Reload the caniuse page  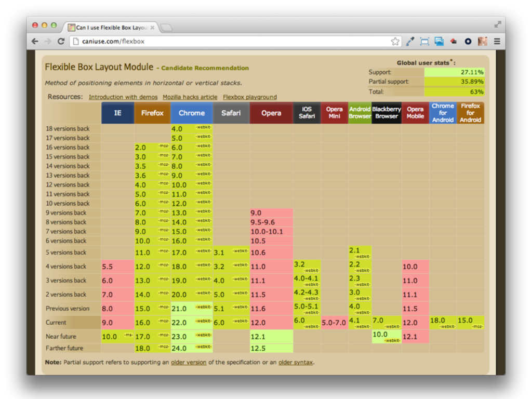click(61, 42)
